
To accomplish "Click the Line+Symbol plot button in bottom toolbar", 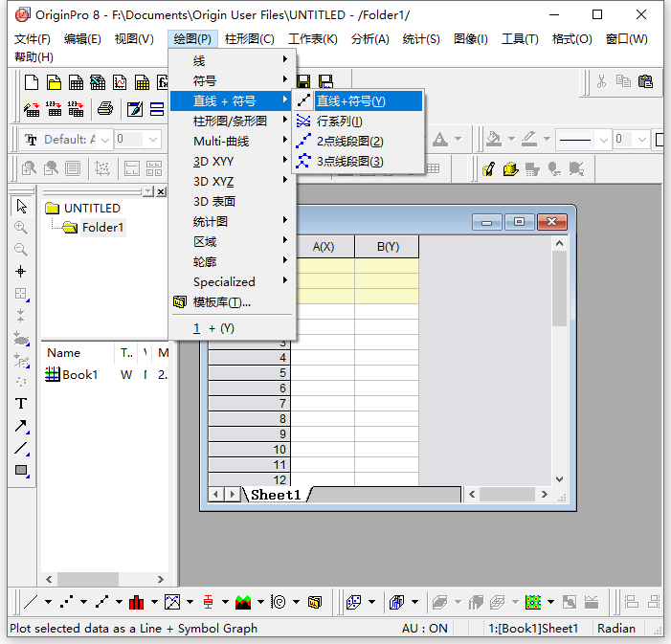I will [x=101, y=603].
